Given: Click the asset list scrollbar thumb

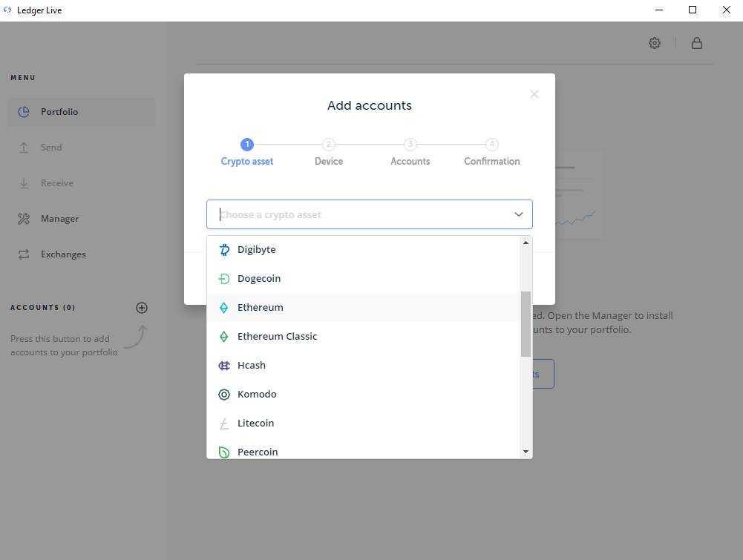Looking at the screenshot, I should [x=526, y=324].
